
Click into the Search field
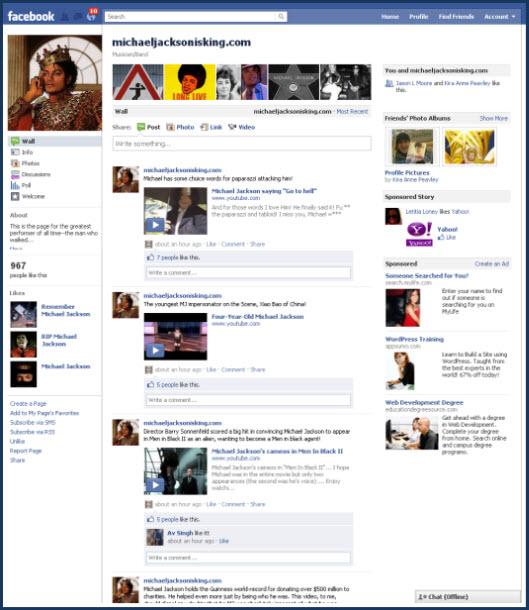pyautogui.click(x=190, y=17)
